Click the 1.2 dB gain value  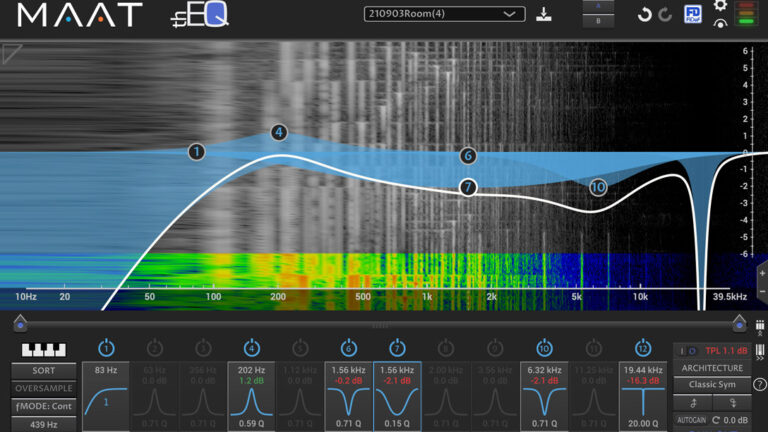pos(251,381)
